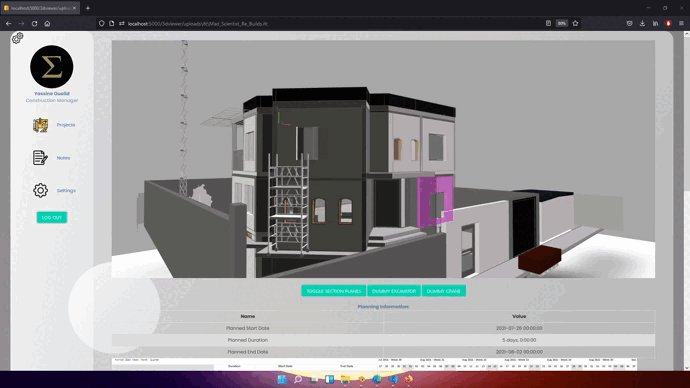Click the shield tracking protection icon
Viewport: 690px width, 388px height.
[x=102, y=23]
